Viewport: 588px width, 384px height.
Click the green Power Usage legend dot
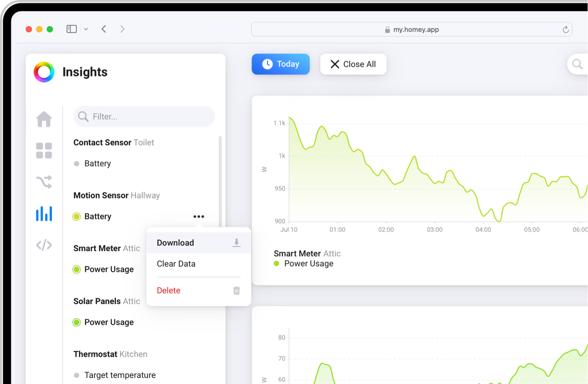tap(277, 264)
